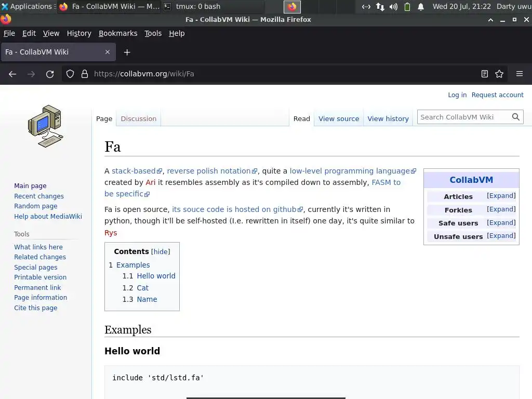Bookmark this page with the star icon
Image resolution: width=532 pixels, height=399 pixels.
[x=499, y=74]
